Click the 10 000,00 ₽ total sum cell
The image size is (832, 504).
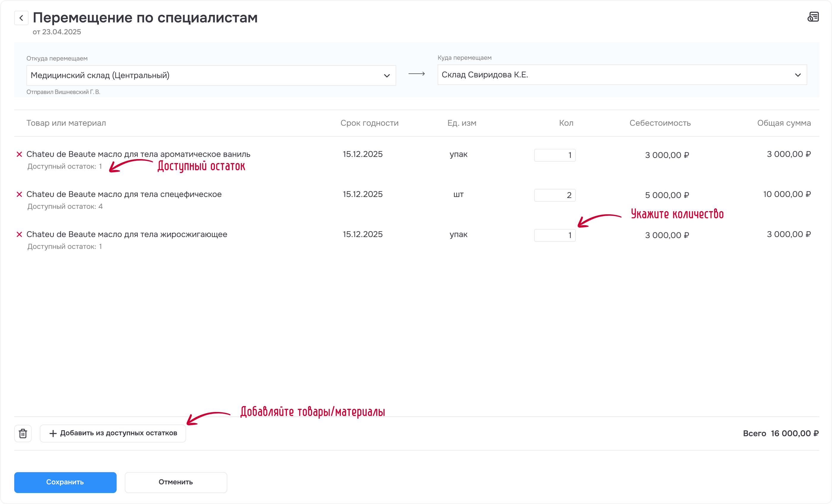tap(787, 194)
